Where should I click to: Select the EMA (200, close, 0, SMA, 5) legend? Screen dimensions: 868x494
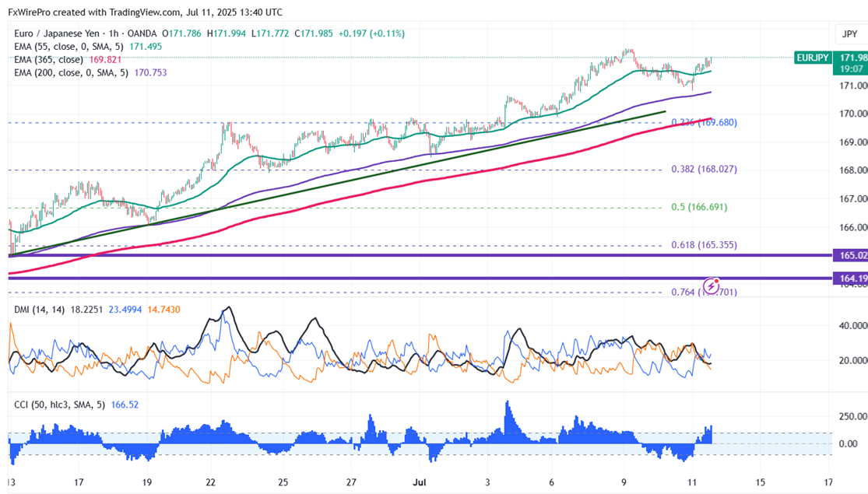[x=71, y=72]
